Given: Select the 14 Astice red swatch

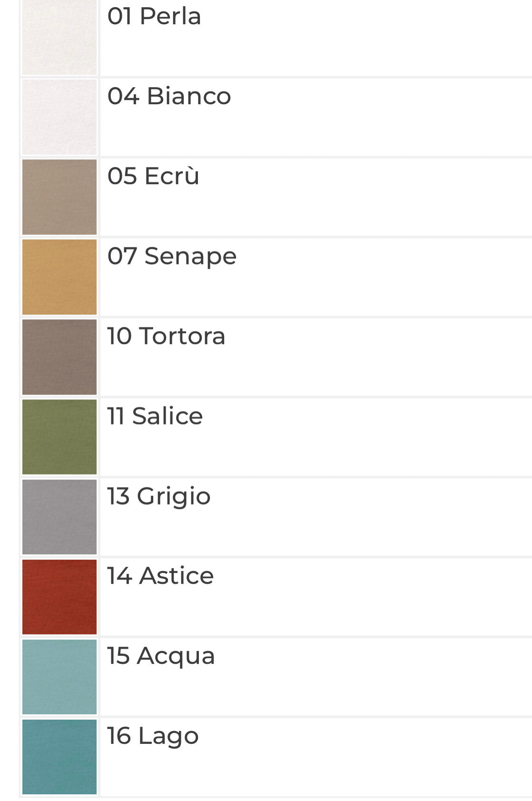Looking at the screenshot, I should click(x=59, y=597).
